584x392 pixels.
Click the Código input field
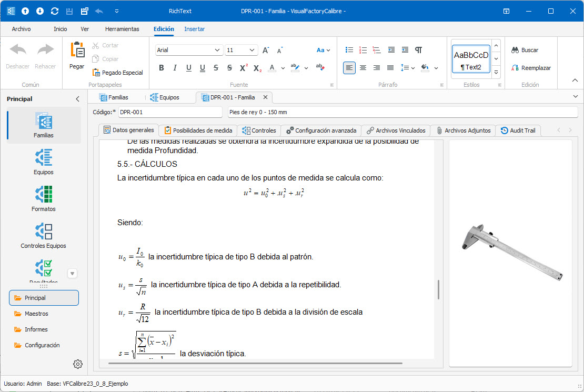click(170, 112)
